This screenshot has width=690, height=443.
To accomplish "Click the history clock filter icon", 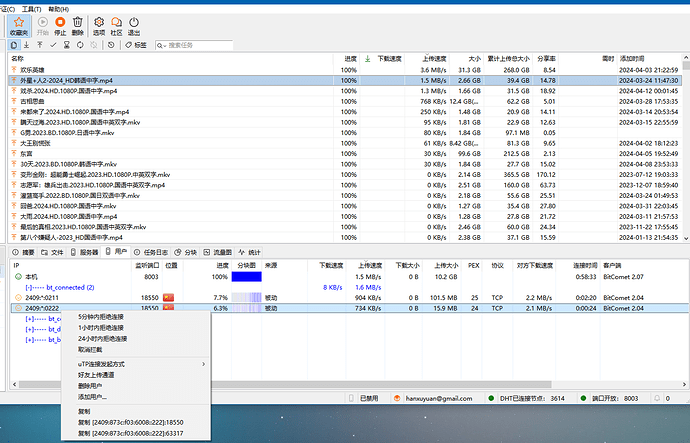I will click(111, 45).
